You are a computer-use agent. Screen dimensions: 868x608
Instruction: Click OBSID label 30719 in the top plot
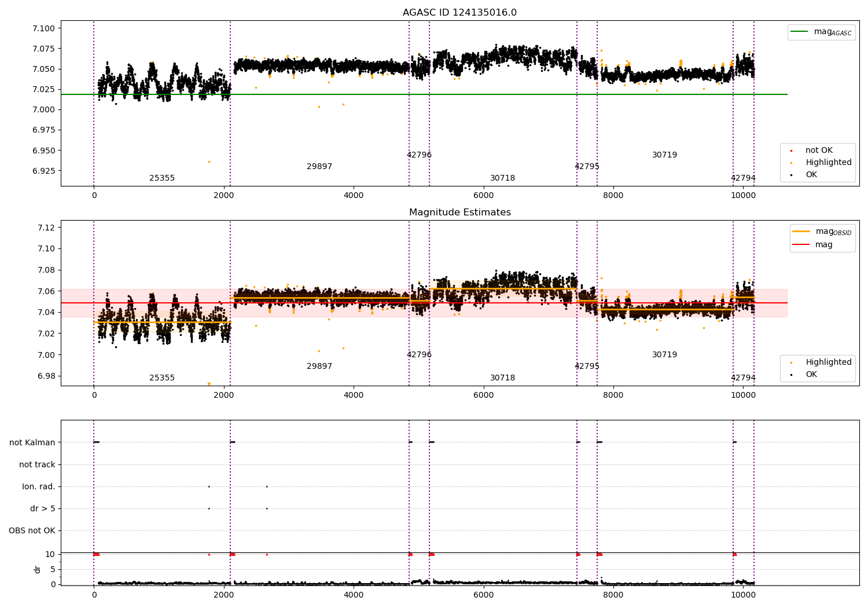pyautogui.click(x=664, y=155)
